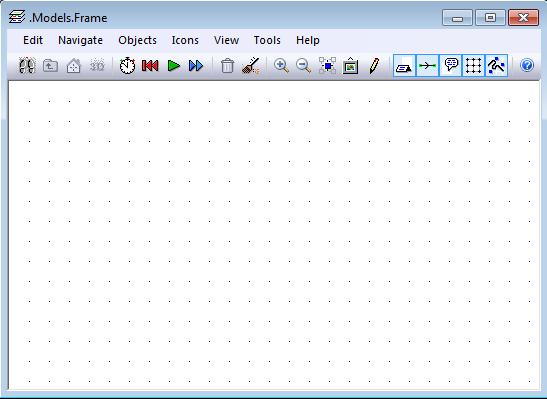Viewport: 547px width, 399px height.
Task: Click the zoom out magnifier
Action: 304,66
